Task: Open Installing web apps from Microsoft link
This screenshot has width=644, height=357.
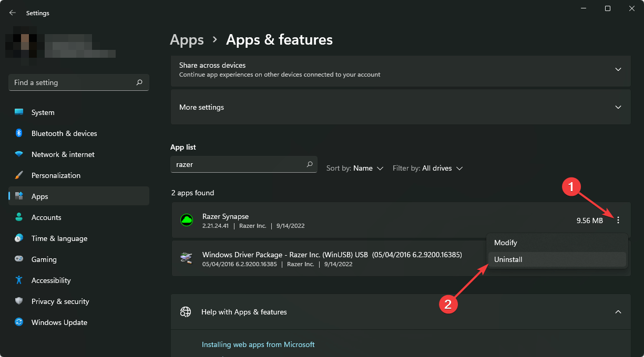Action: (258, 344)
